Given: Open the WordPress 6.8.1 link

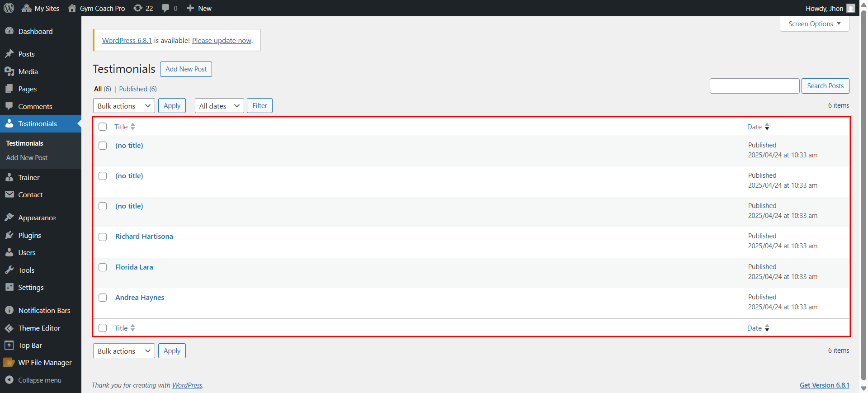Looking at the screenshot, I should [x=127, y=40].
